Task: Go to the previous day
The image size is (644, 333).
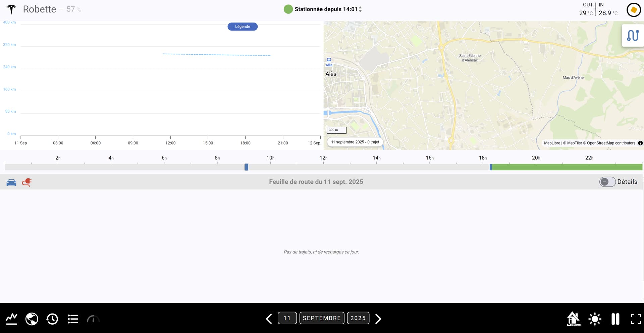Action: click(x=269, y=319)
